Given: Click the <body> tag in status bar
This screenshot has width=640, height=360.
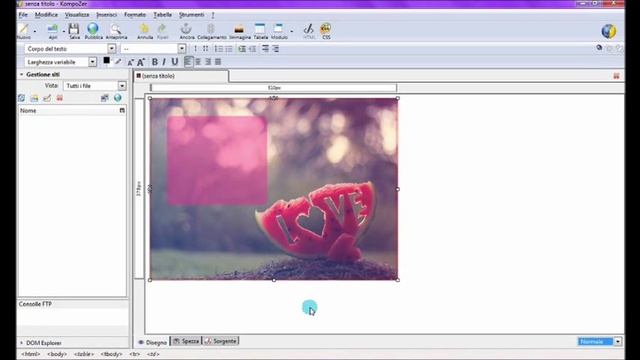Looking at the screenshot, I should pyautogui.click(x=57, y=354).
